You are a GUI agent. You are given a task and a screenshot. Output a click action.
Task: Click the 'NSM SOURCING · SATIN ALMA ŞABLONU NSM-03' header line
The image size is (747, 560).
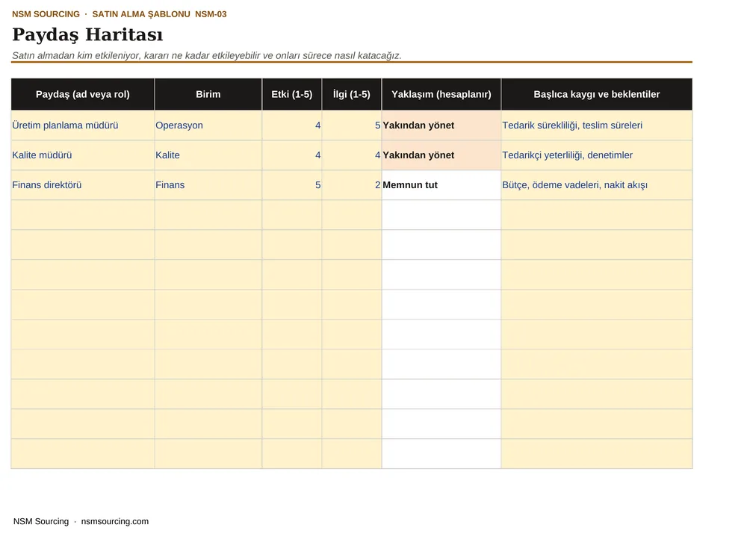[119, 14]
